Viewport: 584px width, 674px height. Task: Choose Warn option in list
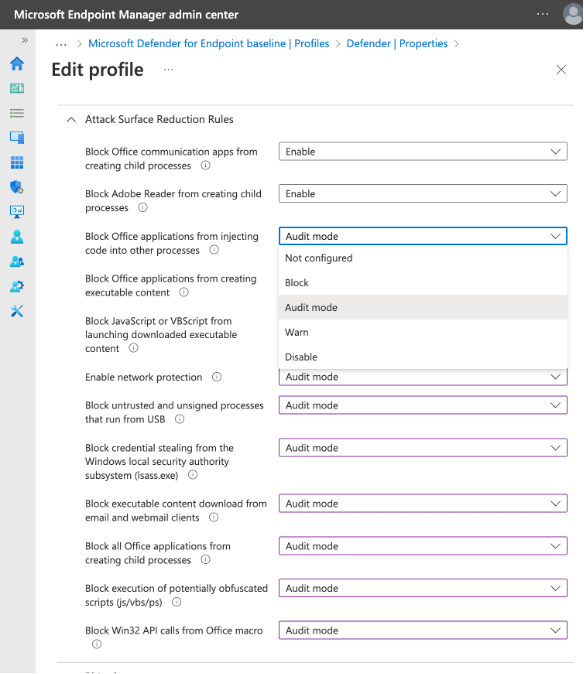(x=423, y=332)
